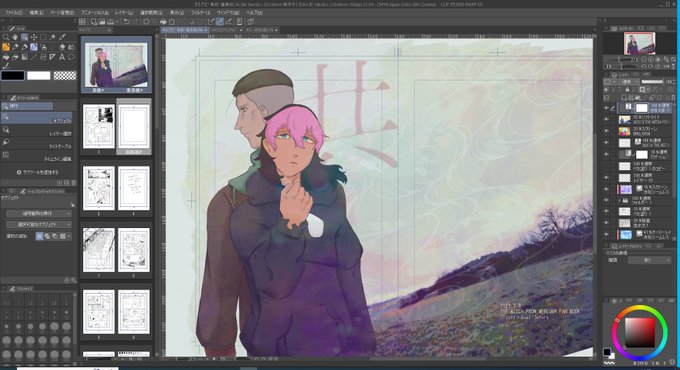Screen dimensions: 680x370
Task: Click Zoom in icon in Navigator panel
Action: tap(651, 59)
